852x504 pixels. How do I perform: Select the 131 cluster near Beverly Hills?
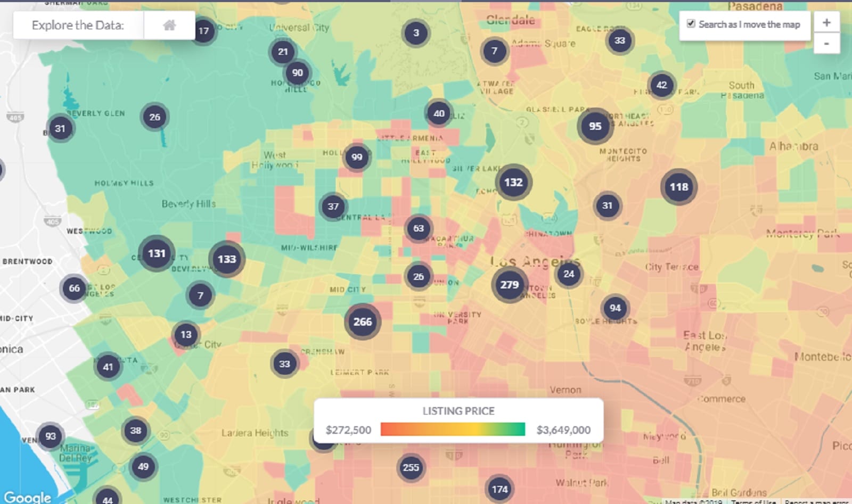click(156, 254)
